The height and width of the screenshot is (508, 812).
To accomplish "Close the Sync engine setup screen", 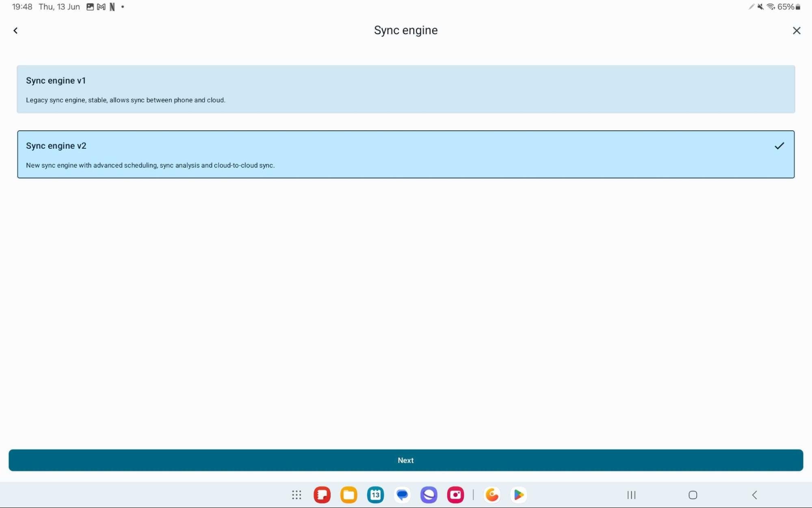I will pos(796,30).
